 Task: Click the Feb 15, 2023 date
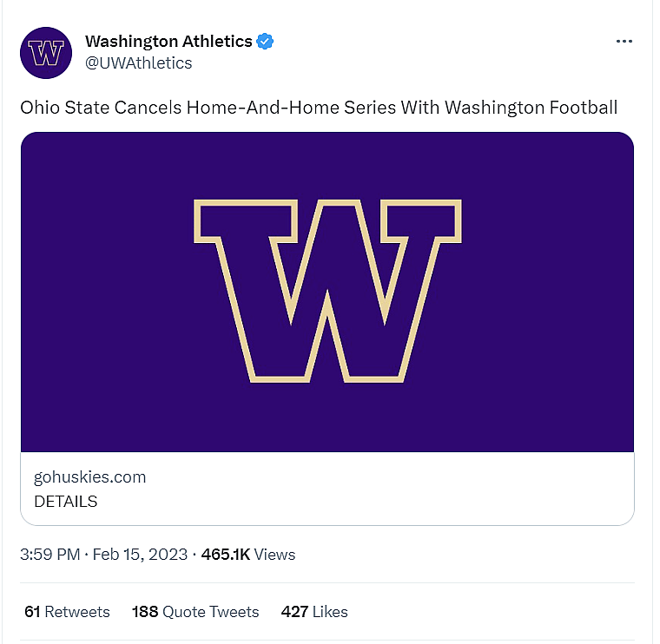click(142, 554)
